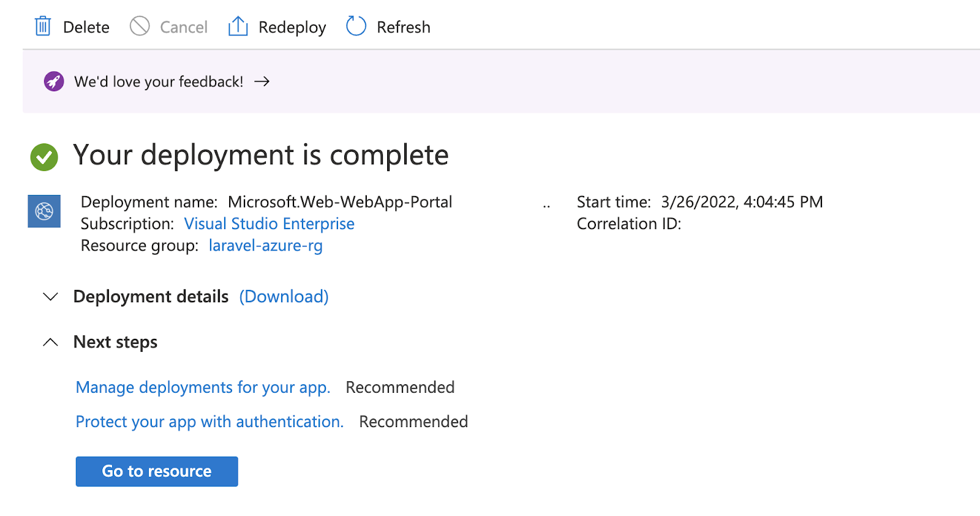This screenshot has width=980, height=516.
Task: Click the Redeploy label in toolbar
Action: coord(292,28)
